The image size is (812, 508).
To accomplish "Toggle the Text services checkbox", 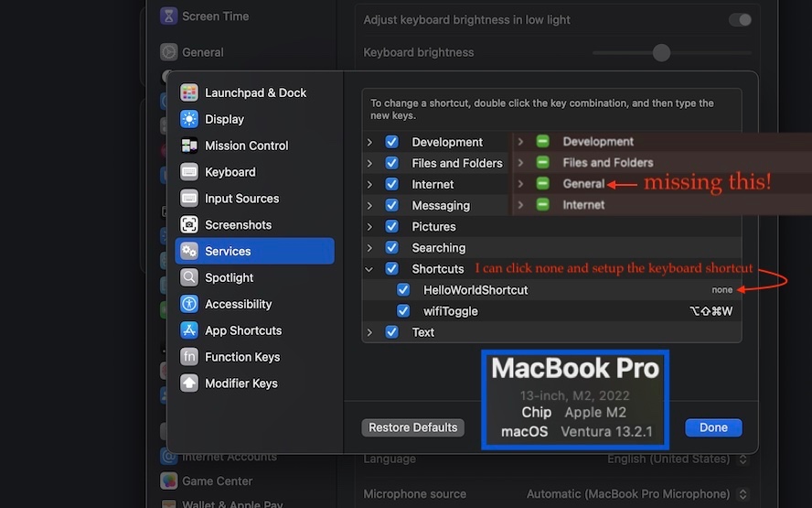I will click(x=392, y=332).
